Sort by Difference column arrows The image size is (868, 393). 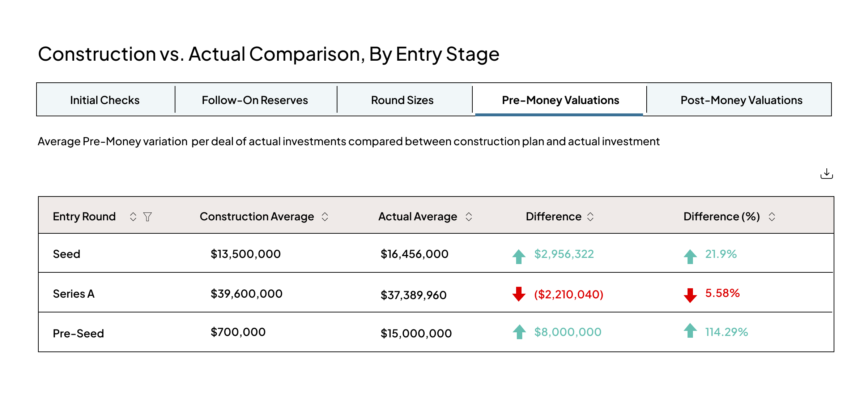click(590, 217)
